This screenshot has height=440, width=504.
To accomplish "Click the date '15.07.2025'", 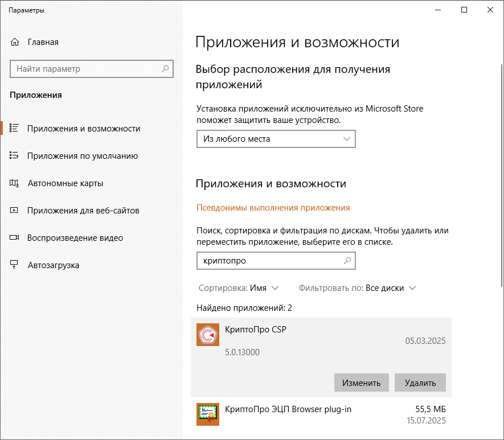I will pos(426,421).
